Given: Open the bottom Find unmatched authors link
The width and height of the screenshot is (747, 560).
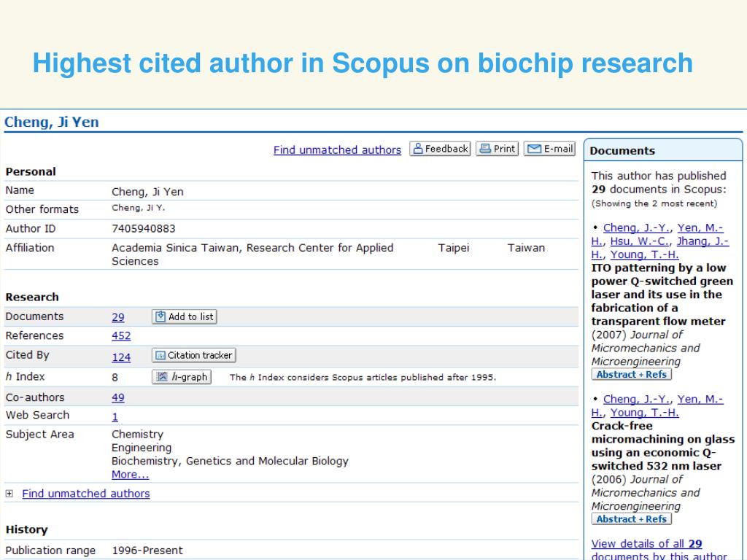Looking at the screenshot, I should tap(86, 494).
